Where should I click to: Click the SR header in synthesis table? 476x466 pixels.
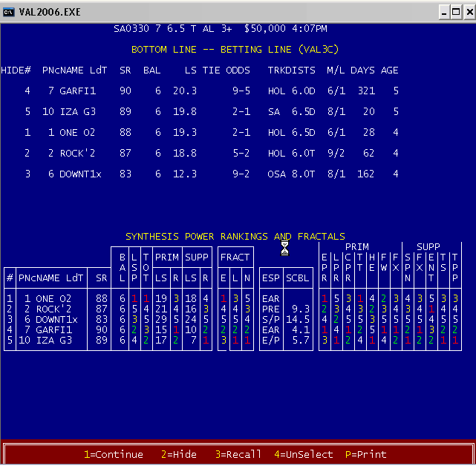pos(102,278)
